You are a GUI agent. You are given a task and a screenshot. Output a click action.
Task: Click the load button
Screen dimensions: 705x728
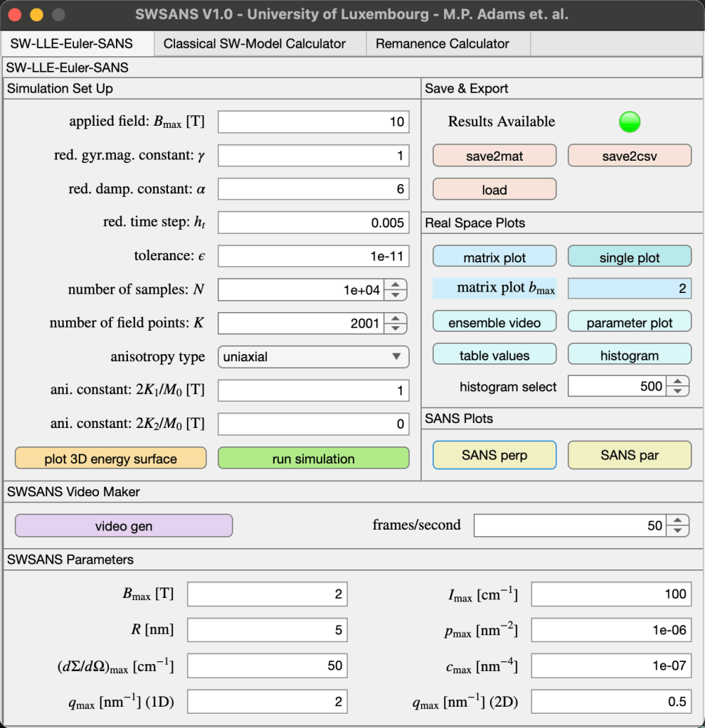click(x=494, y=190)
